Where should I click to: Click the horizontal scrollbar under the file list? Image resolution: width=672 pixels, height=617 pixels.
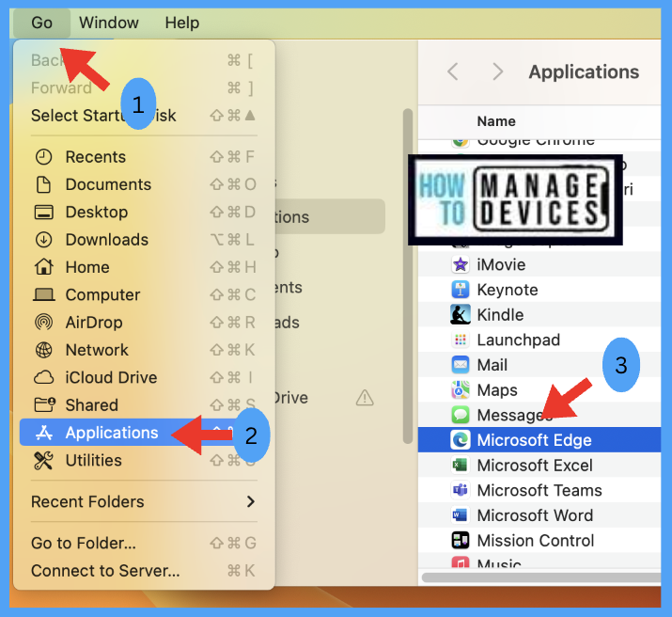(540, 577)
